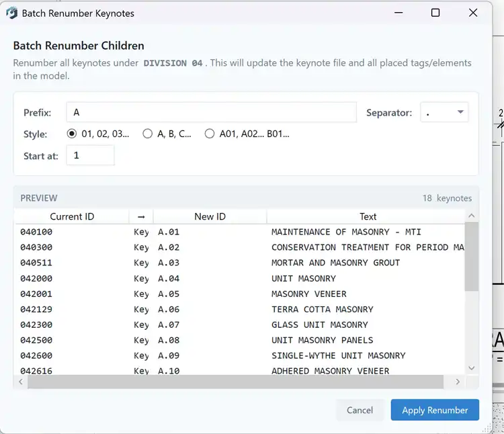504x434 pixels.
Task: Click the Current ID column header
Action: pyautogui.click(x=72, y=216)
